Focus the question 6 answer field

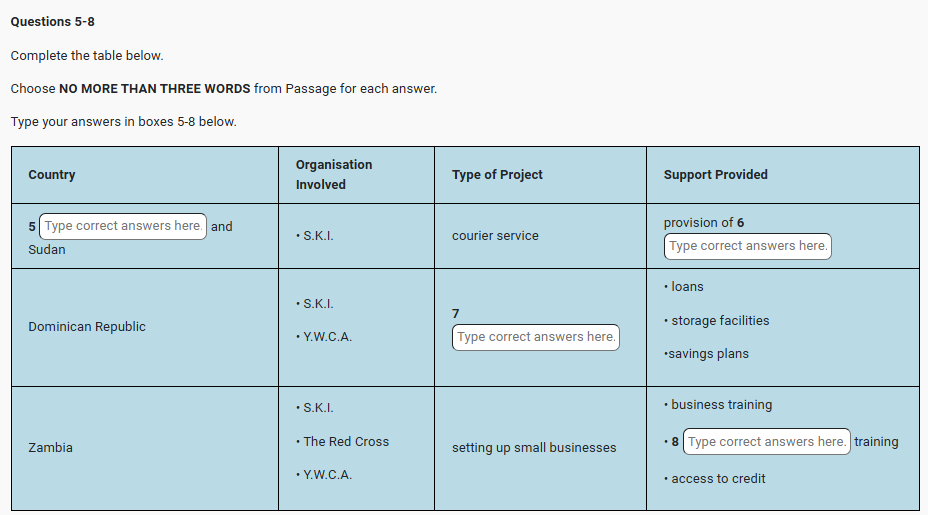pyautogui.click(x=747, y=246)
